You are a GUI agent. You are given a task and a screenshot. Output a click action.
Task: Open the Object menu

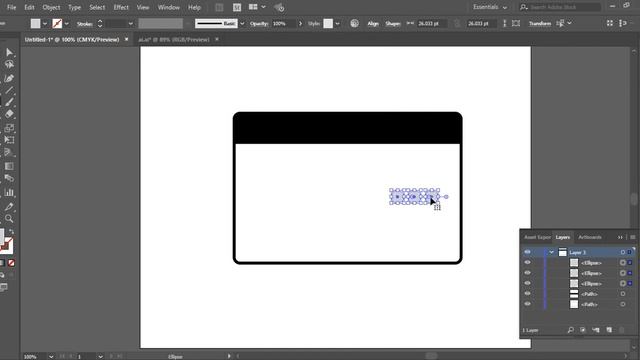pyautogui.click(x=51, y=7)
